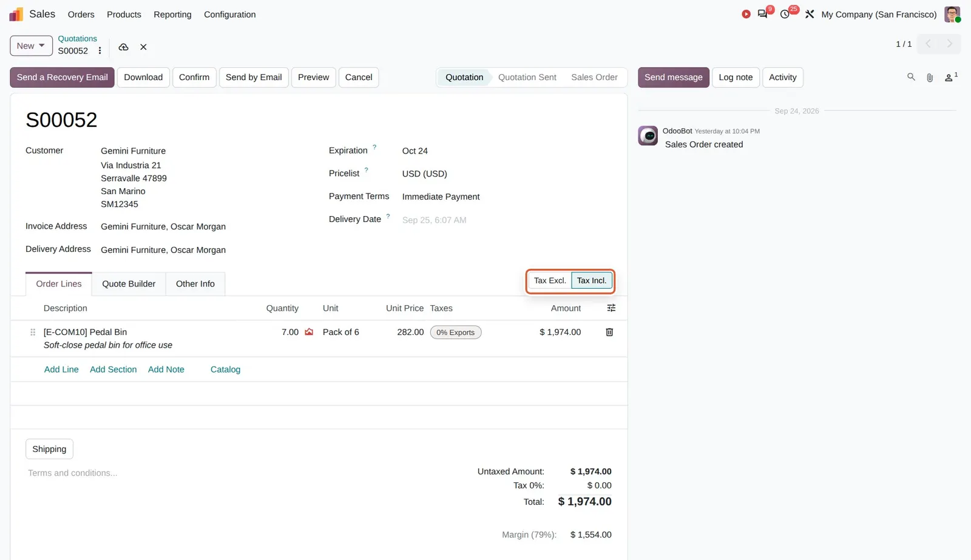
Task: Switch to Tax Incl. display
Action: point(592,280)
